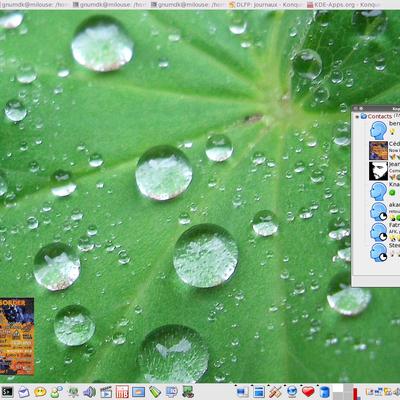Click the green user contacts icon in panel

tap(56, 392)
